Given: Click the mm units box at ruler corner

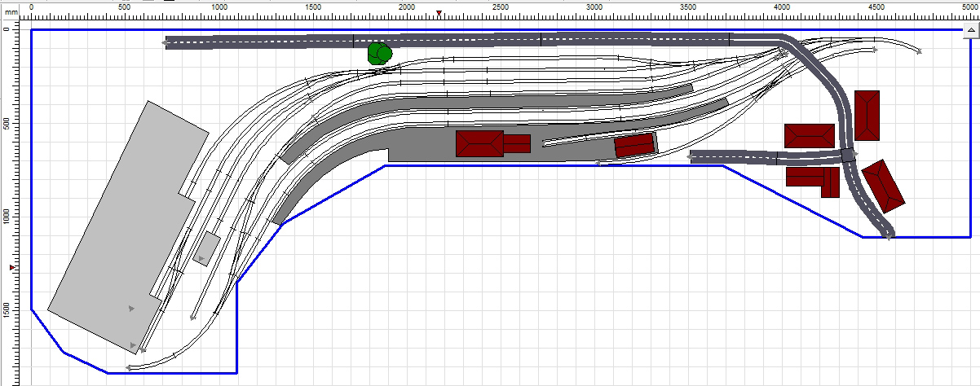Looking at the screenshot, I should [x=11, y=14].
